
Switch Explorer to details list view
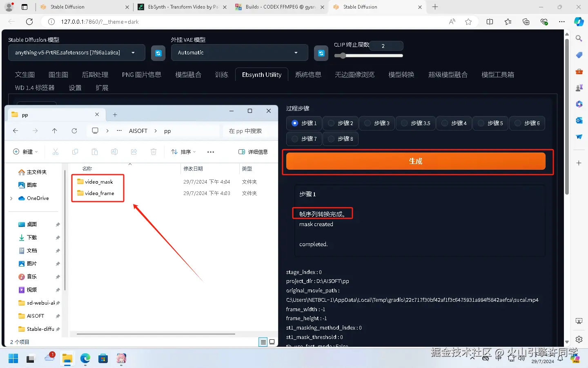[x=263, y=342]
